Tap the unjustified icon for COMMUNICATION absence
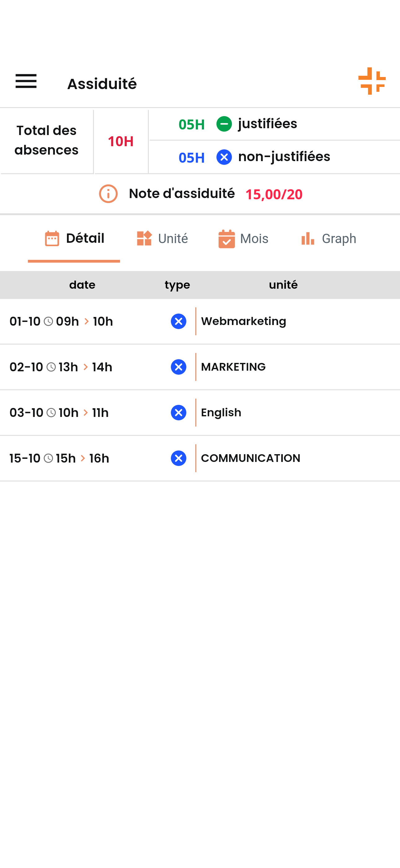 179,458
